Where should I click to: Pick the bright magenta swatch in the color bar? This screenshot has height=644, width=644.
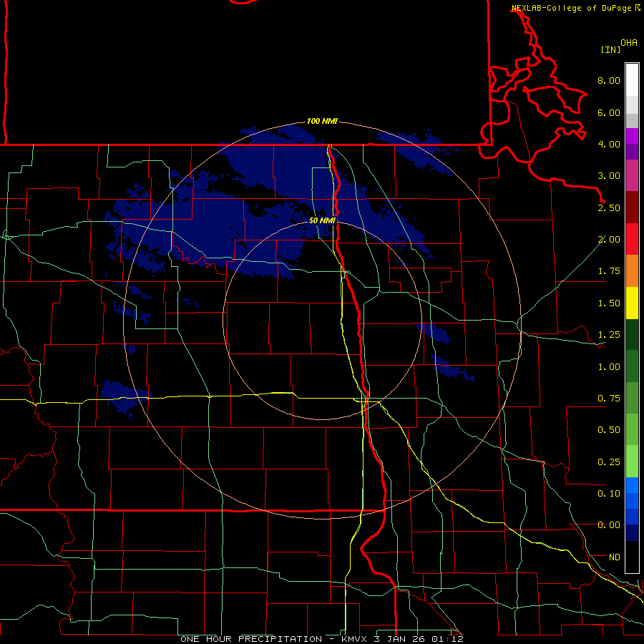tap(632, 136)
